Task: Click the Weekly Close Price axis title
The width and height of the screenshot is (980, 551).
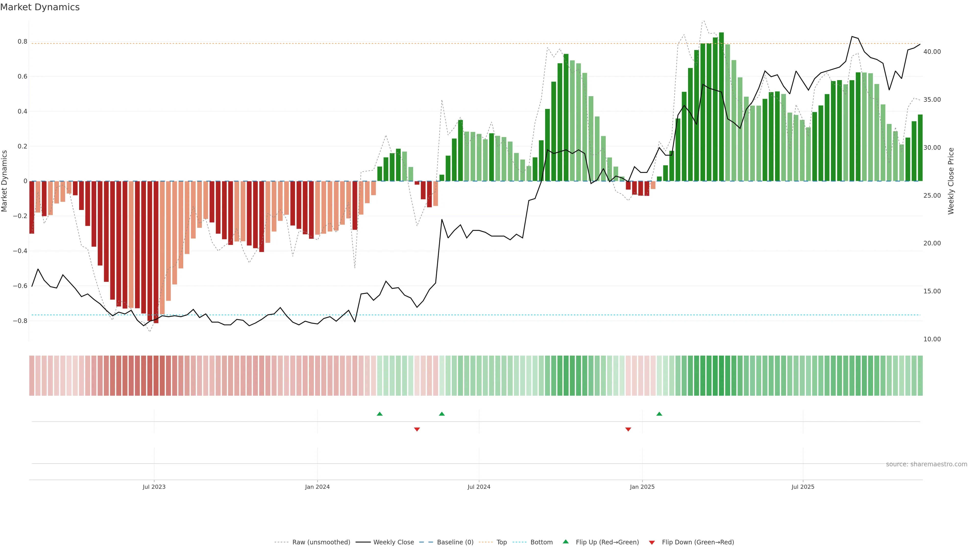Action: (951, 181)
